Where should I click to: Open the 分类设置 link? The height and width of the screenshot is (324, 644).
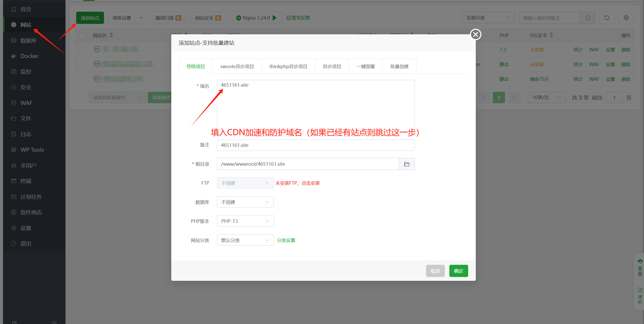click(x=286, y=240)
